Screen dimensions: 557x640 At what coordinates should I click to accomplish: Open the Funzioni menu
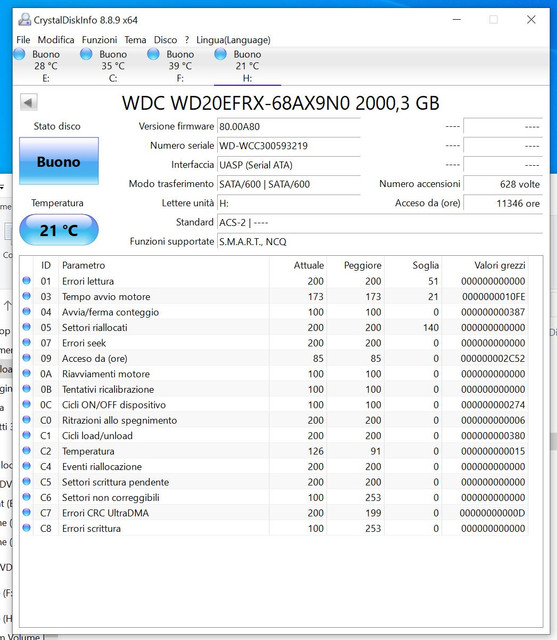point(99,40)
